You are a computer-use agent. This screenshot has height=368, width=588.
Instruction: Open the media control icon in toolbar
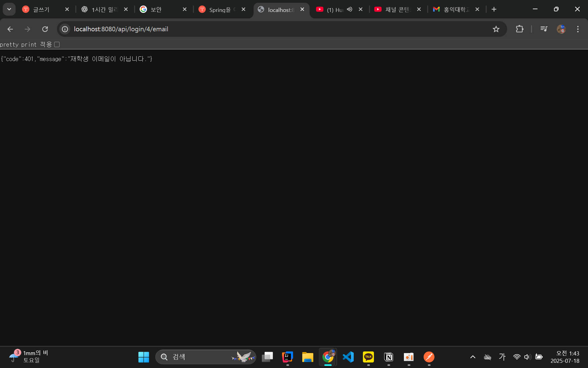click(x=544, y=29)
